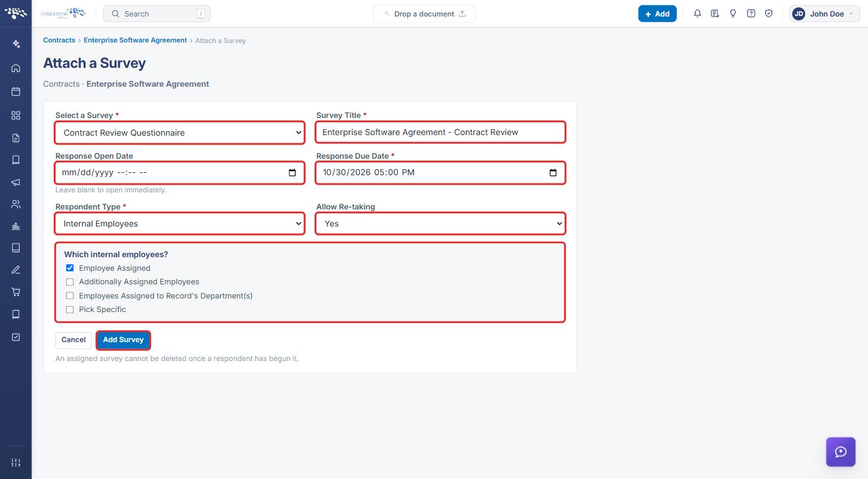Uncheck Employee Assigned checkbox
The height and width of the screenshot is (479, 868).
(x=70, y=268)
